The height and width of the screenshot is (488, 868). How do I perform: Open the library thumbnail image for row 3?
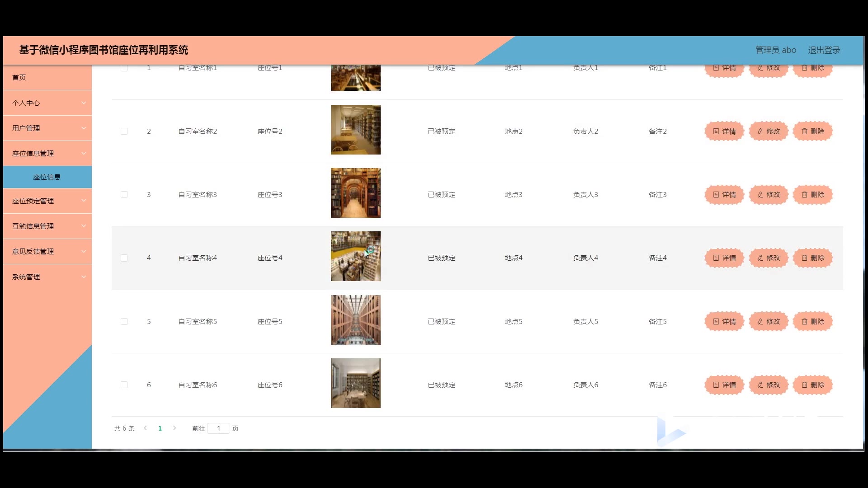[x=355, y=193]
